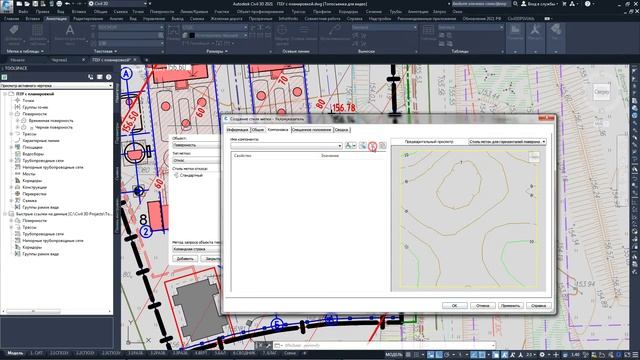
Task: Expand the Трубопроводные сети node
Action: tap(11, 160)
